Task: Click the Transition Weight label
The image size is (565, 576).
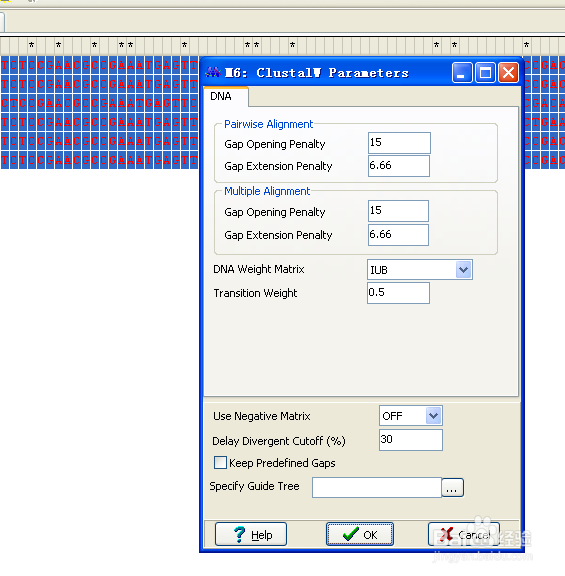Action: (x=255, y=293)
